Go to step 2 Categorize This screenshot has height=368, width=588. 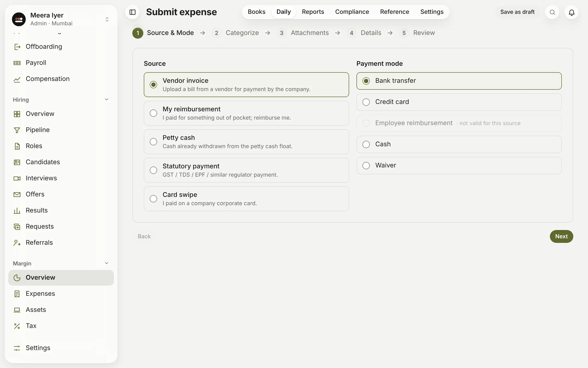235,33
